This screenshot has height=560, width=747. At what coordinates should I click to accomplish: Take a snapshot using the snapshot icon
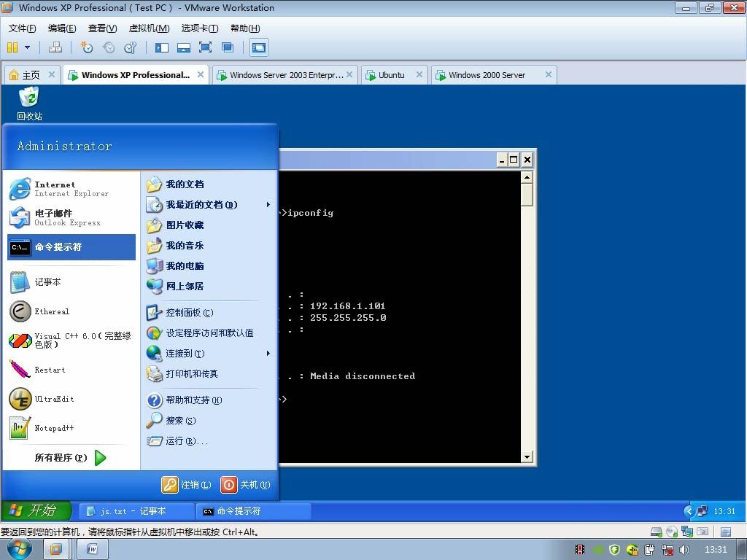pyautogui.click(x=86, y=47)
